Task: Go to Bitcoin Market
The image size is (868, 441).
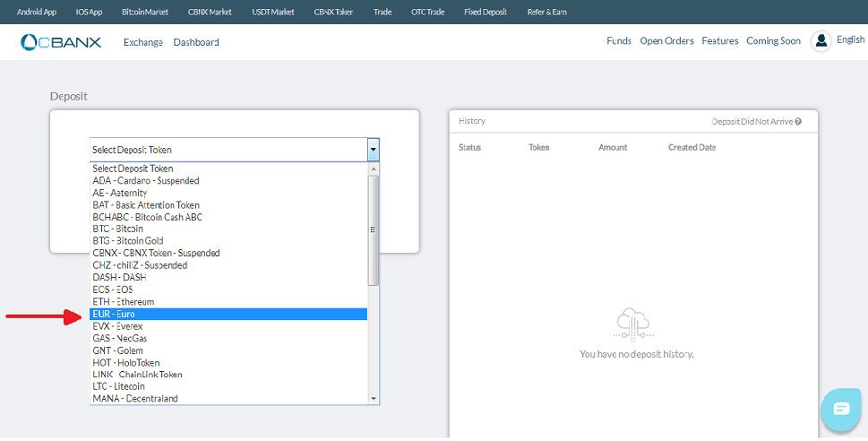Action: [145, 12]
